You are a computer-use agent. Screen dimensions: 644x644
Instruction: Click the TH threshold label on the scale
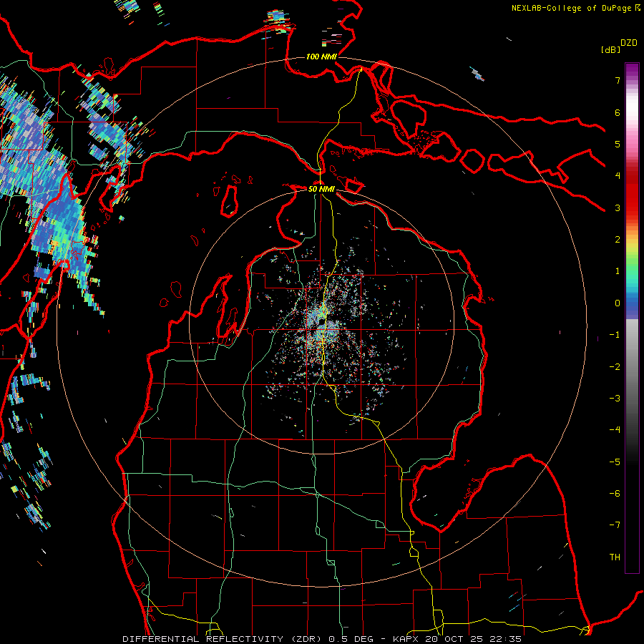pos(615,557)
